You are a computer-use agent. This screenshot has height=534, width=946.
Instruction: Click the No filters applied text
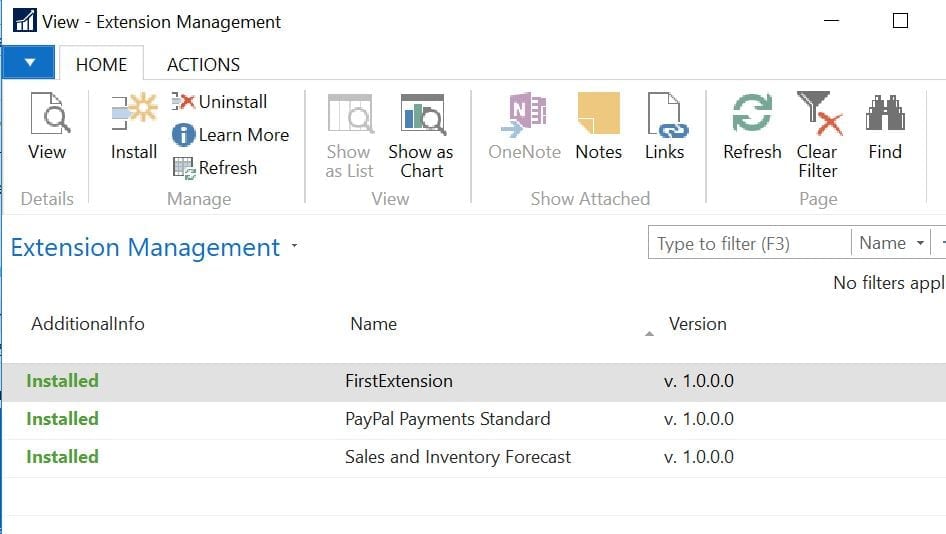point(889,282)
